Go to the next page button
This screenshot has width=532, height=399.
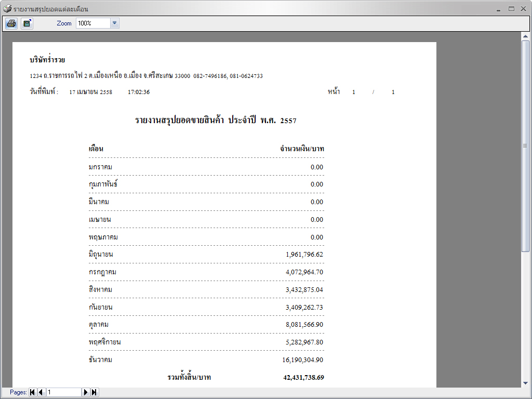point(86,392)
